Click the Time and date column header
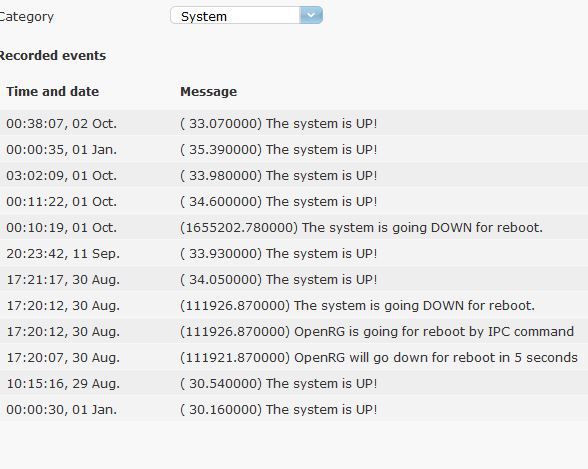This screenshot has height=469, width=588. (52, 92)
